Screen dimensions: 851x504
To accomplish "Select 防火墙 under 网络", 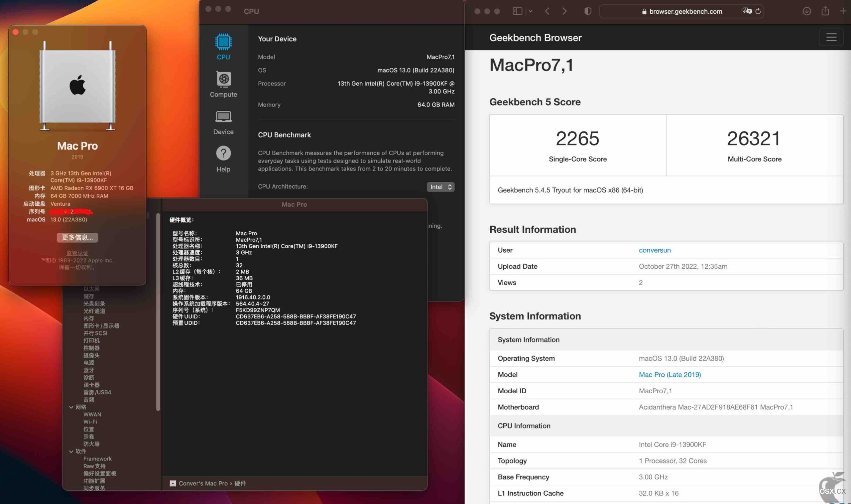I will pos(91,443).
